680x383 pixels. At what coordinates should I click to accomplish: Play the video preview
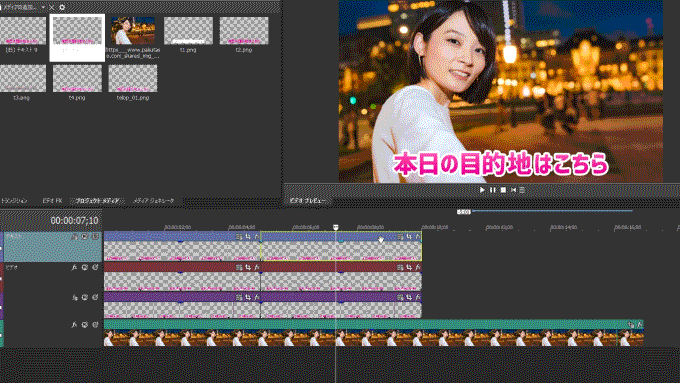482,190
